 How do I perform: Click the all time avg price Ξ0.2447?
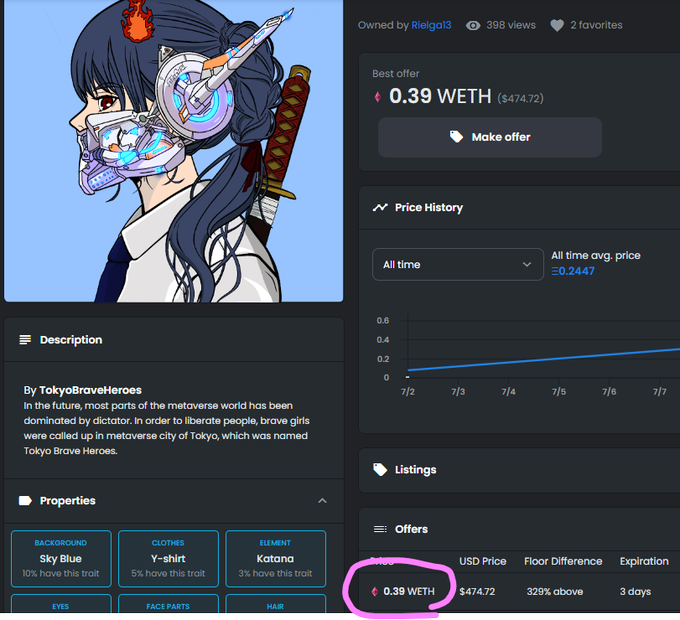point(572,271)
